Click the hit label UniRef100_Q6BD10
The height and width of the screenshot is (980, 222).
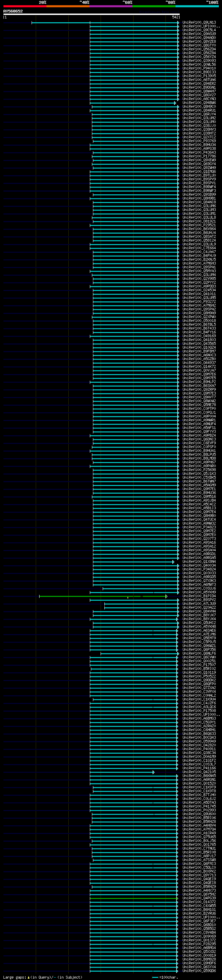pos(199,925)
